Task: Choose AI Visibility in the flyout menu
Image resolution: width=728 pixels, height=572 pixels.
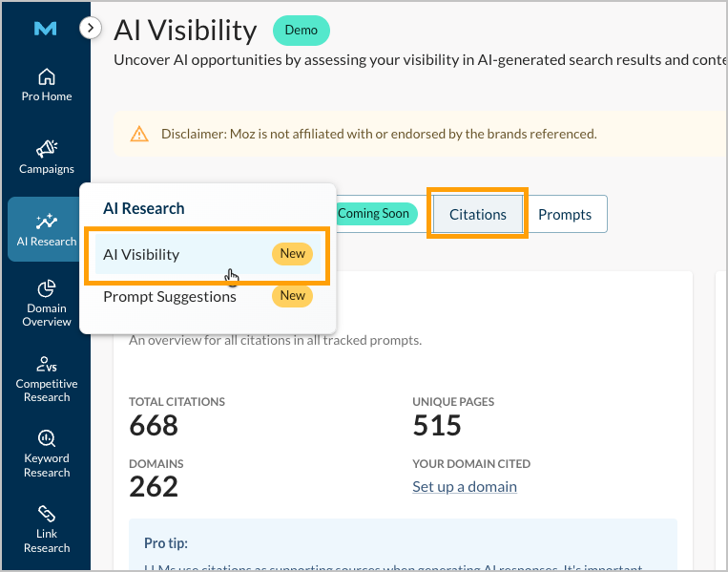Action: 208,254
